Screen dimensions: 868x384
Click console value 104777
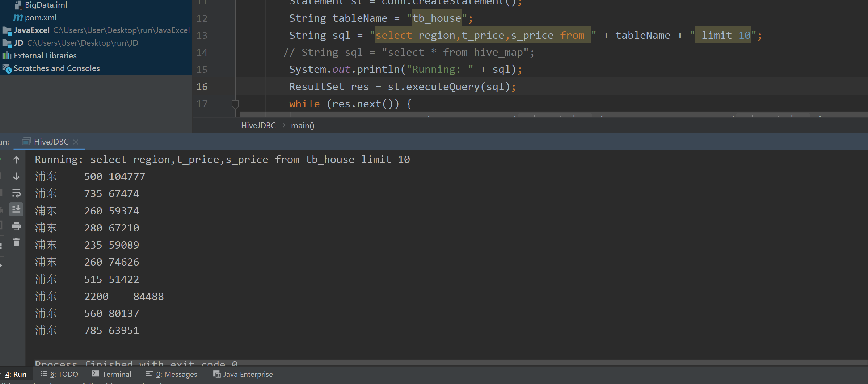click(x=127, y=176)
